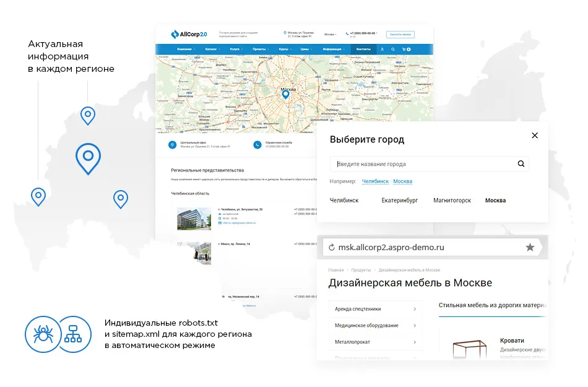Click the AllCorp 2.0 logo
Image resolution: width=588 pixels, height=387 pixels.
(x=189, y=35)
